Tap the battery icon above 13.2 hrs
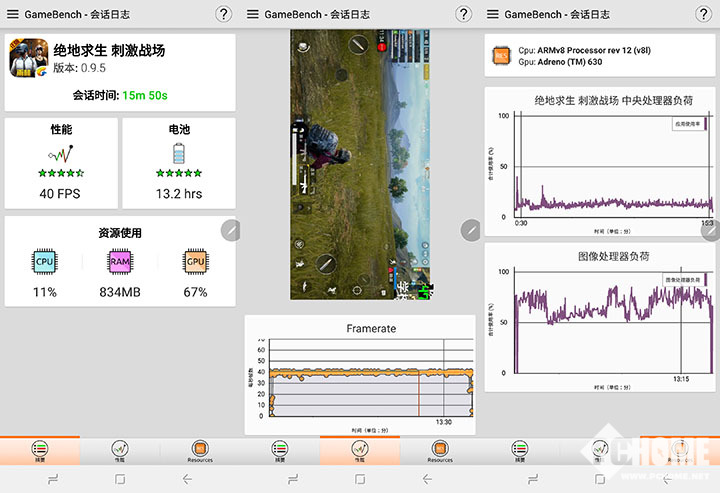 [179, 153]
